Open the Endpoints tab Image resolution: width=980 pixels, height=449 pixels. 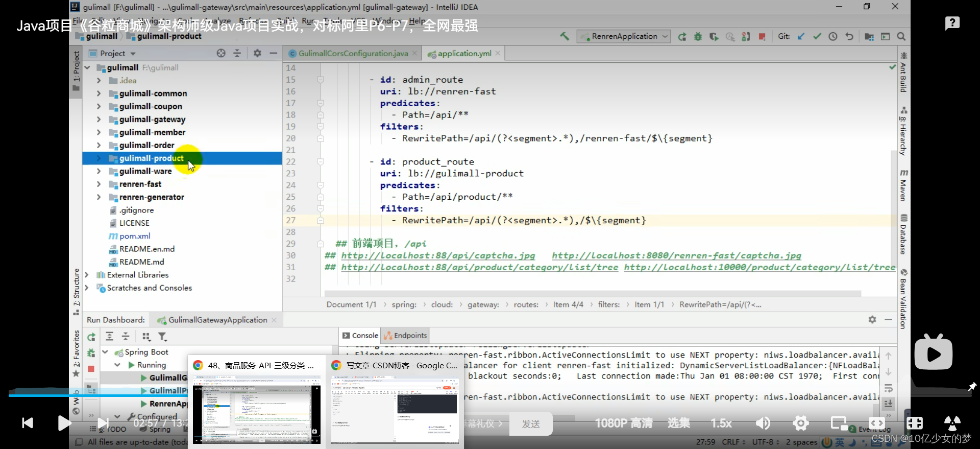[x=405, y=336]
